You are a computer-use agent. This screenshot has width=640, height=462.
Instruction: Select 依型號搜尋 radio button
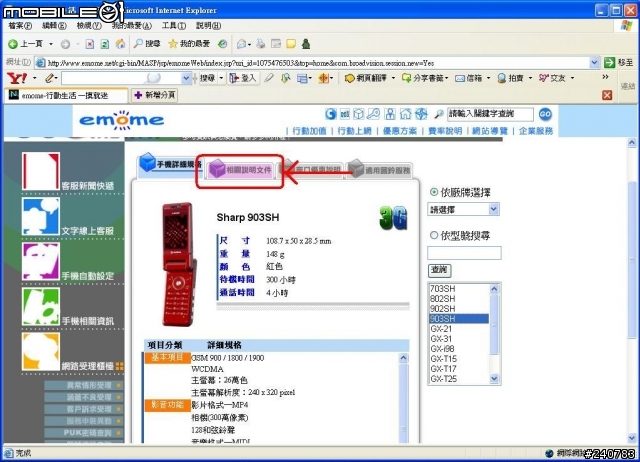coord(434,235)
